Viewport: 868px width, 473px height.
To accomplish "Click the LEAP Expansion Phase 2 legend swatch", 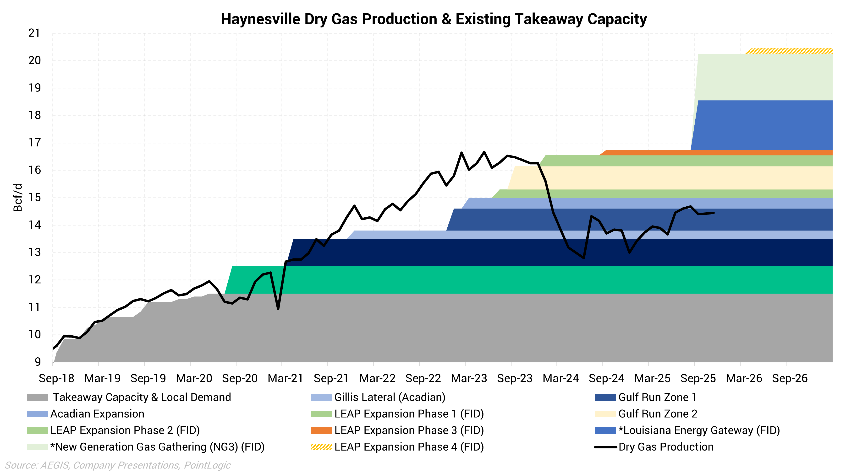I will (37, 430).
